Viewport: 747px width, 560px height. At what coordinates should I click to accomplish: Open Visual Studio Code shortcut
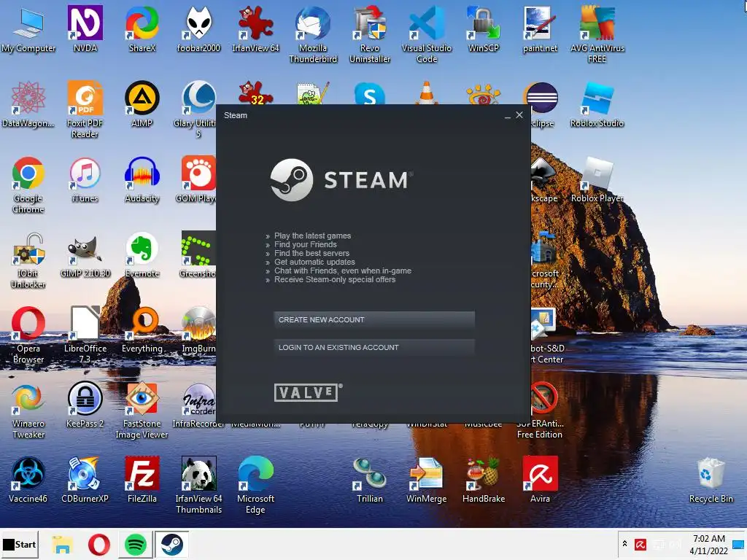tap(426, 34)
